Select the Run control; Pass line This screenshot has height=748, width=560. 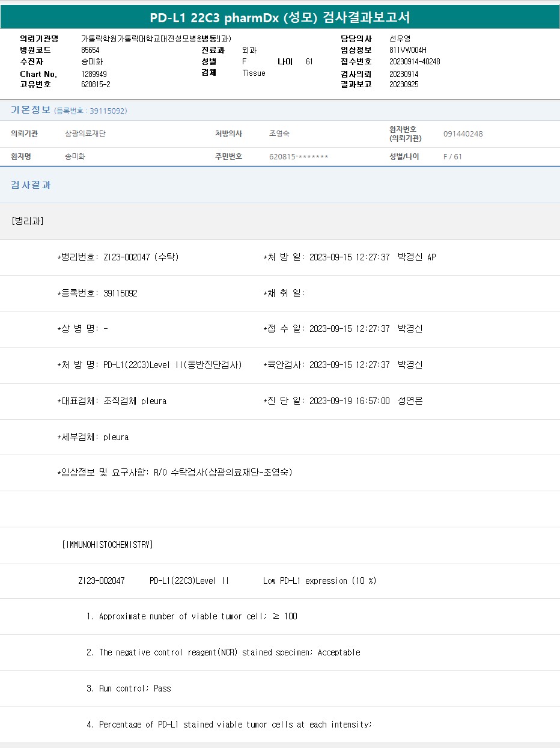coord(129,688)
